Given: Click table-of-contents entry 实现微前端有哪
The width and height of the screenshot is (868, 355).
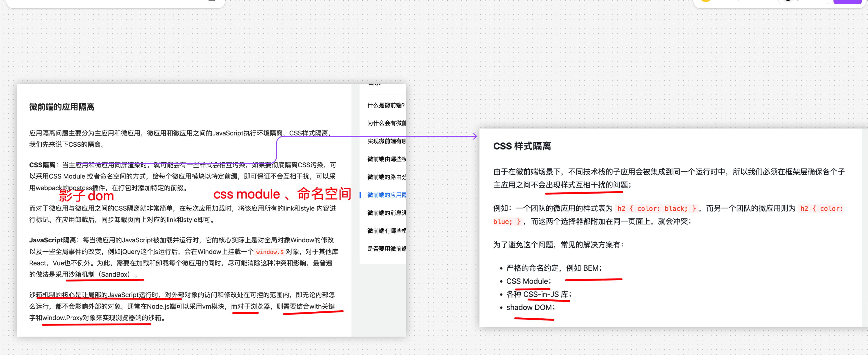Looking at the screenshot, I should coord(386,141).
